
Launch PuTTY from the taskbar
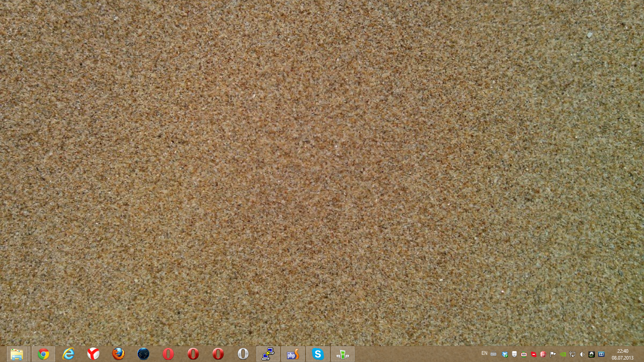[x=268, y=354]
